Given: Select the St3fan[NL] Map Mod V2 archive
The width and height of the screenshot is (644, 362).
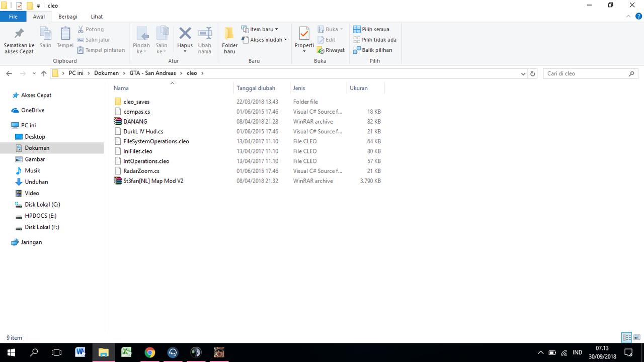Looking at the screenshot, I should 153,181.
